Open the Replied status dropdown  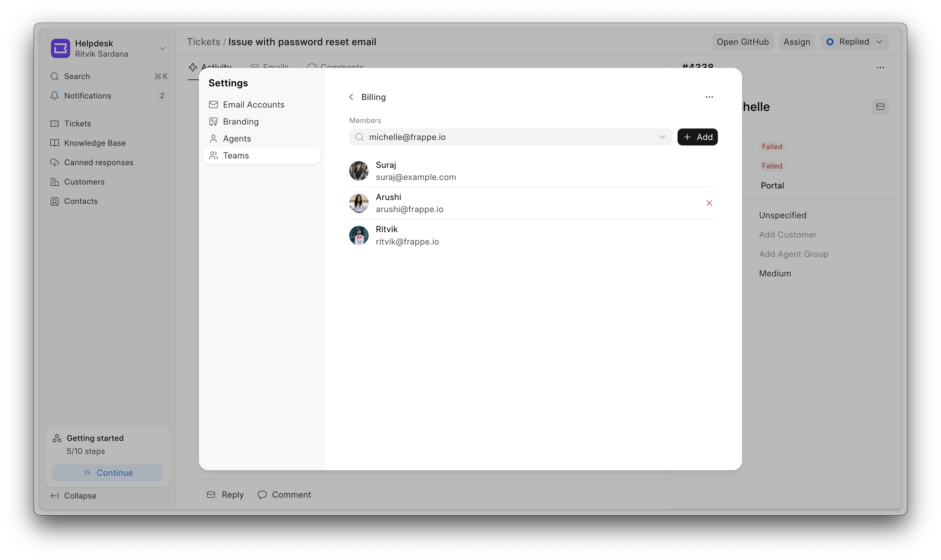coord(854,42)
